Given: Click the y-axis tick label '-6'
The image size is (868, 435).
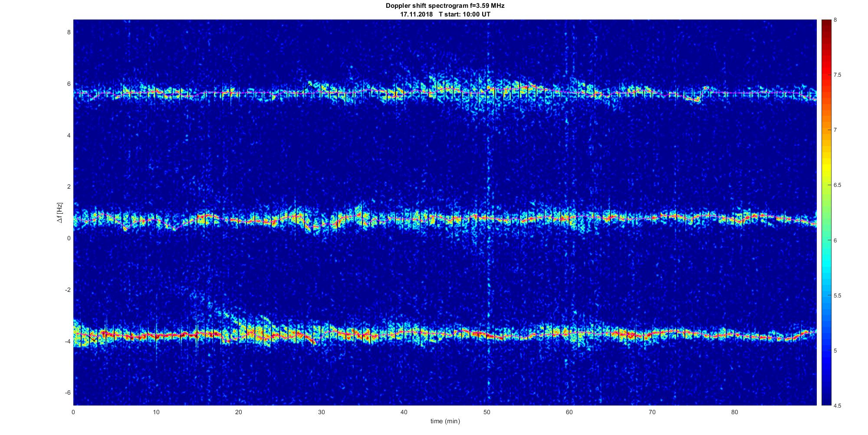Looking at the screenshot, I should (x=68, y=393).
